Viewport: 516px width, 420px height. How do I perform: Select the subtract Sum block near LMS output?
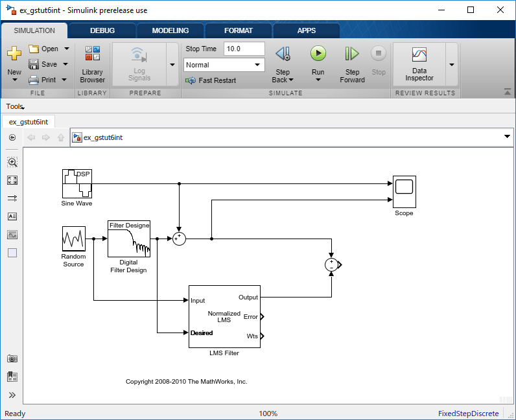pos(331,264)
